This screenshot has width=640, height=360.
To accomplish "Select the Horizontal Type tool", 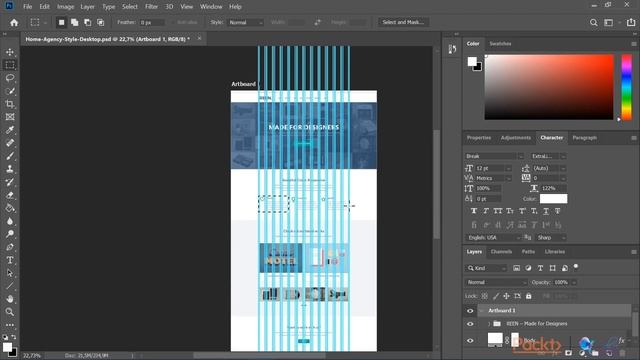I will 10,260.
